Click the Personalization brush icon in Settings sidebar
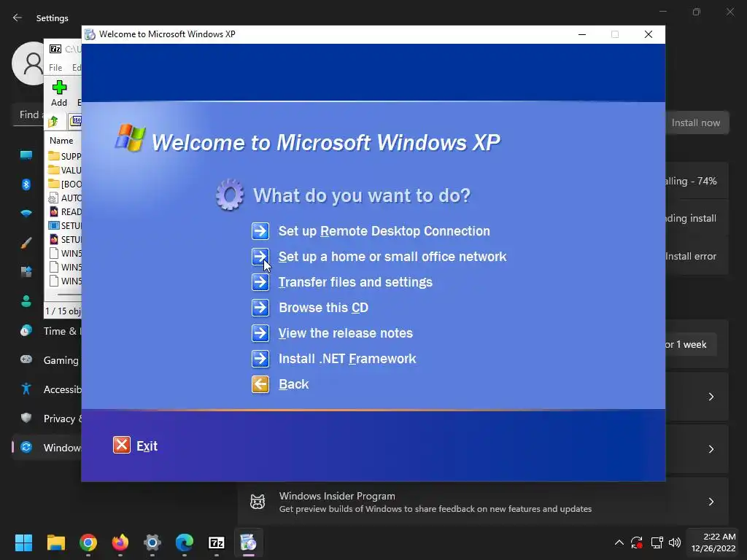 26,243
